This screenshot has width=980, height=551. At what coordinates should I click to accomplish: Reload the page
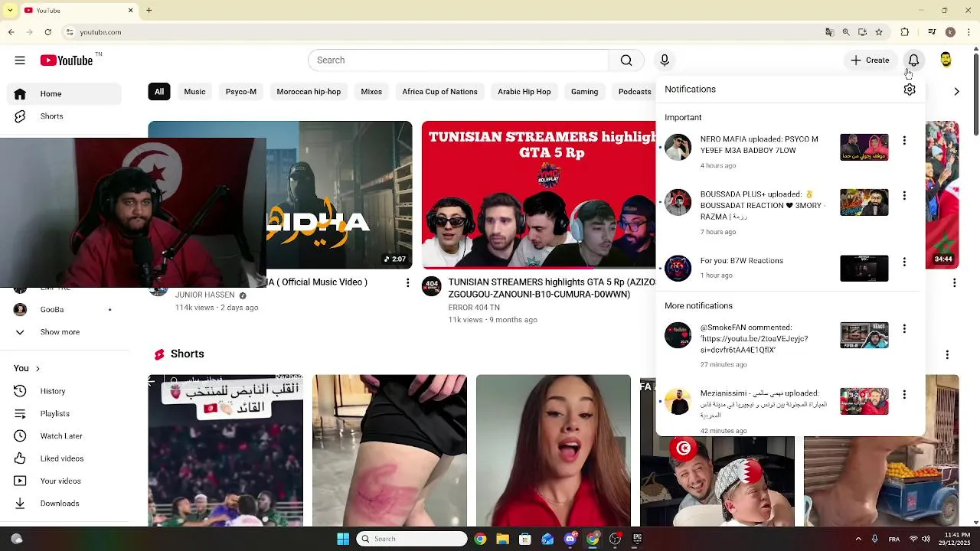point(48,32)
